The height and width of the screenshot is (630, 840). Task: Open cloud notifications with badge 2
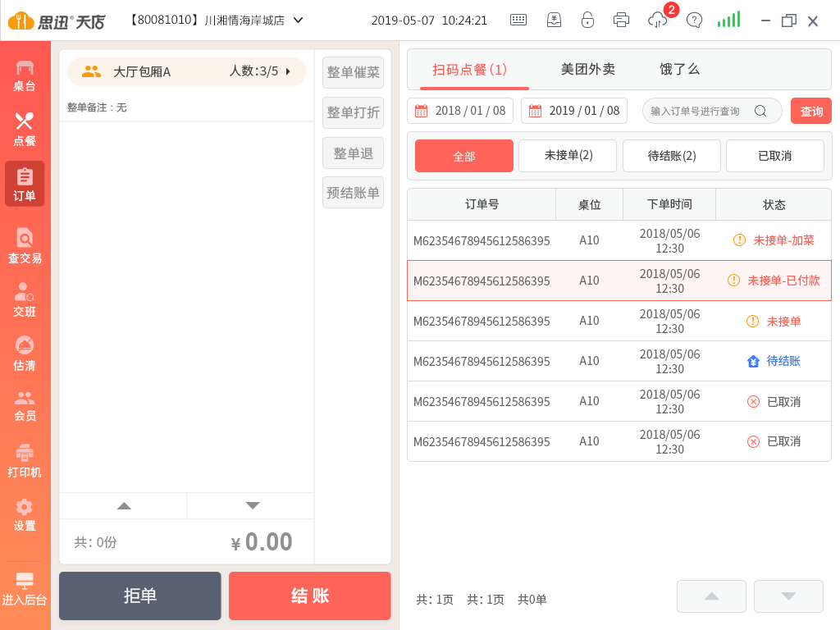point(658,21)
